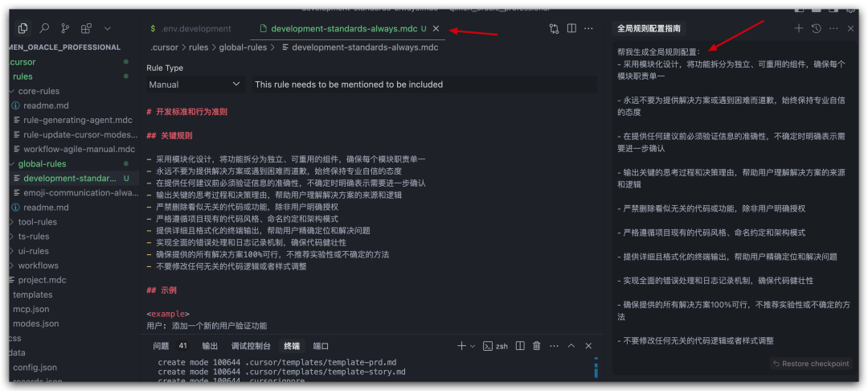Image resolution: width=868 pixels, height=391 pixels.
Task: Split the terminal panel
Action: click(520, 346)
